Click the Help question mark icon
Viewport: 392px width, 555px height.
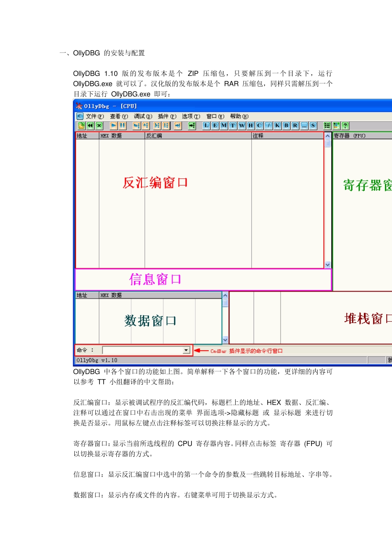(x=345, y=126)
